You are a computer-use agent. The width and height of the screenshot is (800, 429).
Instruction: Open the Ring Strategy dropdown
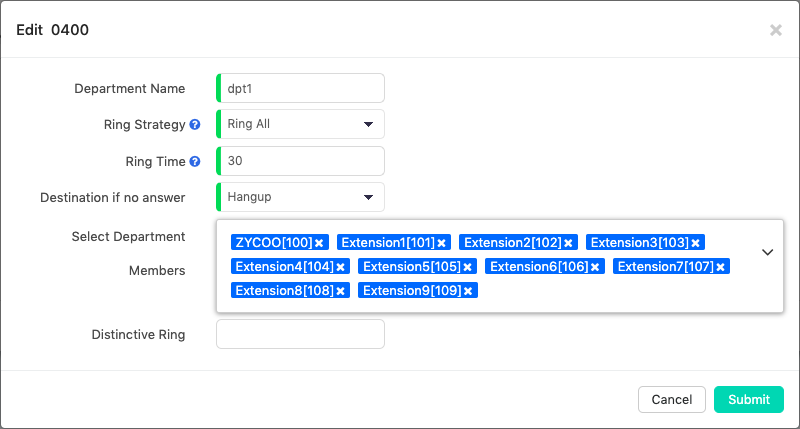(300, 125)
